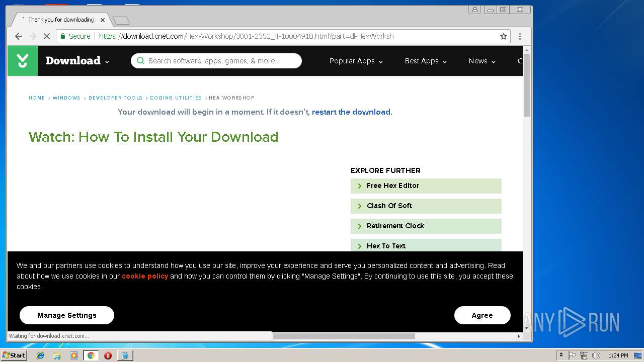Open the Hex To Text suggestion
644x362 pixels.
click(426, 245)
